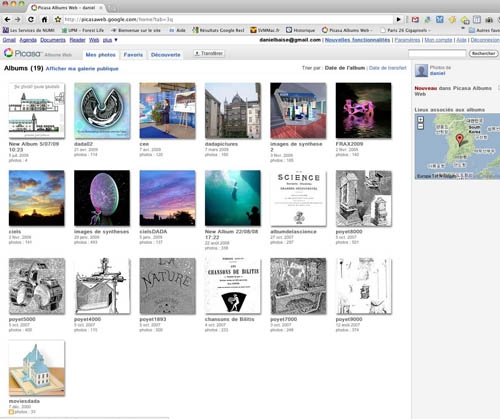The height and width of the screenshot is (419, 500).
Task: Open the Picasa Albums Web bookmark
Action: 347,30
